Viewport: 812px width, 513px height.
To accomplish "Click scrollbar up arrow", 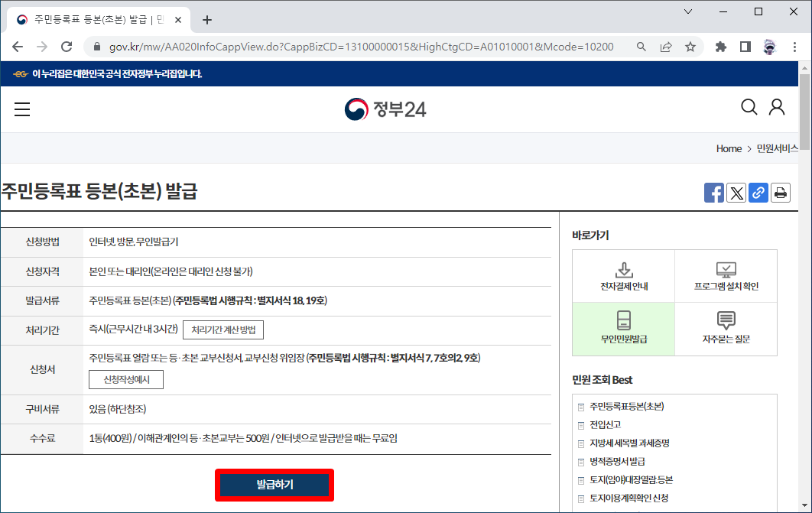I will pos(804,67).
